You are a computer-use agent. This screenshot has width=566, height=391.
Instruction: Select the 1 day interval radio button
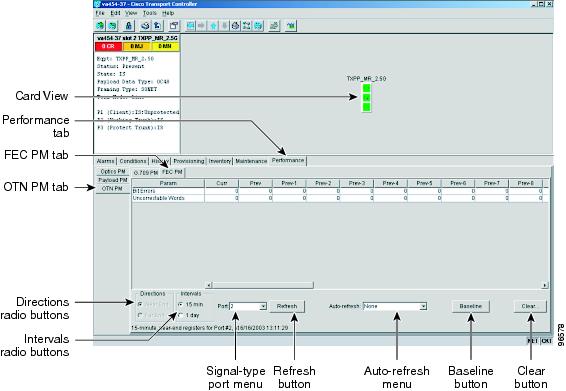point(181,315)
